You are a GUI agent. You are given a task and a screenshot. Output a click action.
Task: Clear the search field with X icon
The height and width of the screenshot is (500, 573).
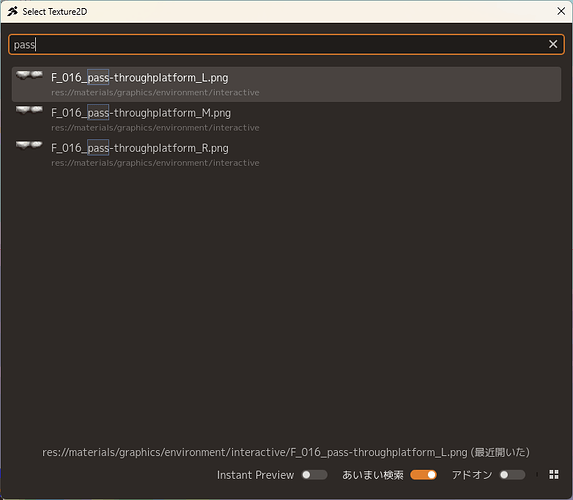tap(553, 44)
